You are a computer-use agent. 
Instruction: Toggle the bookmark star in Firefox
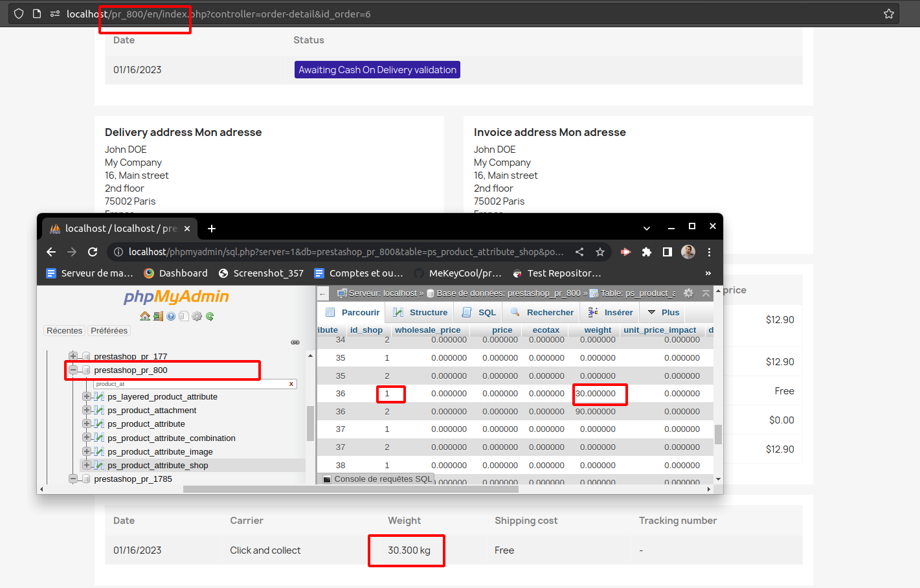click(x=890, y=13)
